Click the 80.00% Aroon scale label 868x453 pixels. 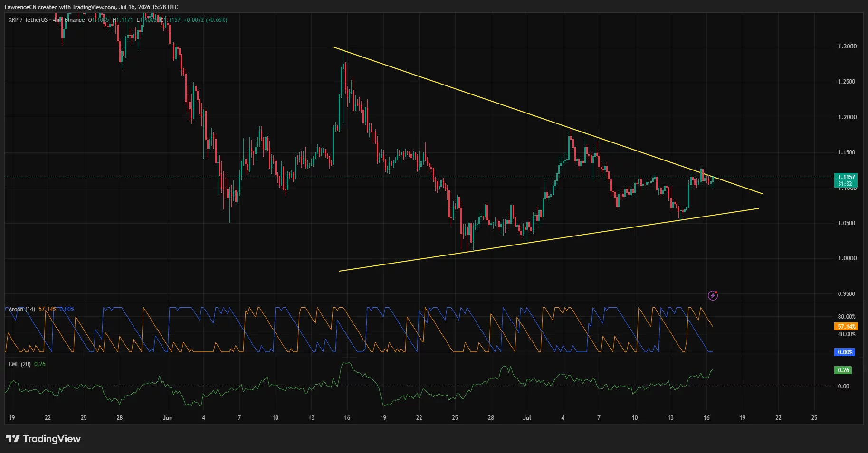click(847, 317)
